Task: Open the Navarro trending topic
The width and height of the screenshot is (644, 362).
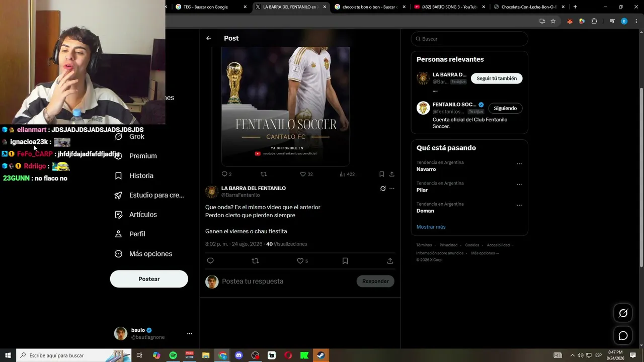Action: tap(426, 169)
